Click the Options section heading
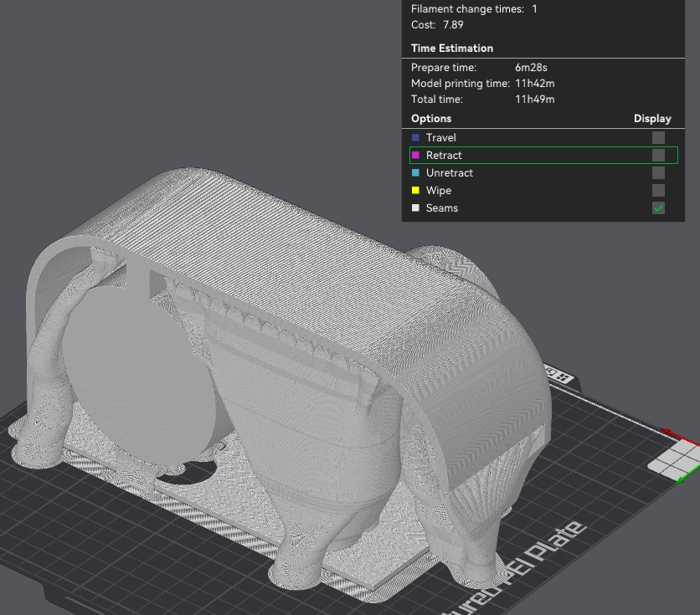This screenshot has width=700, height=615. [431, 119]
